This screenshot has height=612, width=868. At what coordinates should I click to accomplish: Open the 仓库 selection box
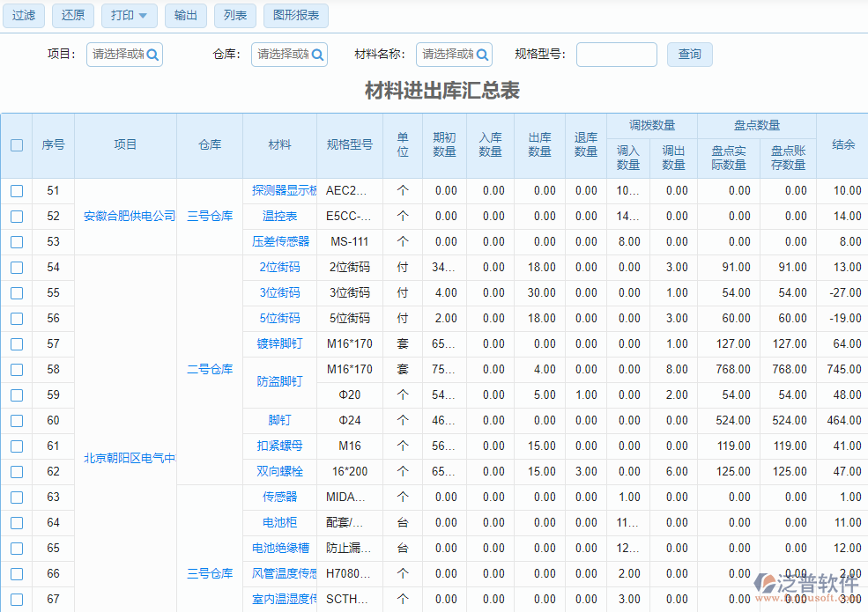click(282, 54)
